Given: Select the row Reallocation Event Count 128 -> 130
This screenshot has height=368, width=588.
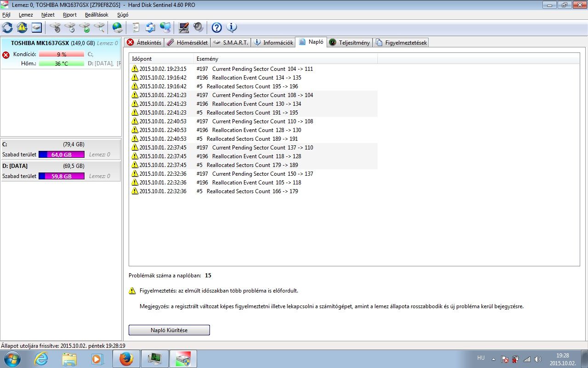Looking at the screenshot, I should [254, 130].
